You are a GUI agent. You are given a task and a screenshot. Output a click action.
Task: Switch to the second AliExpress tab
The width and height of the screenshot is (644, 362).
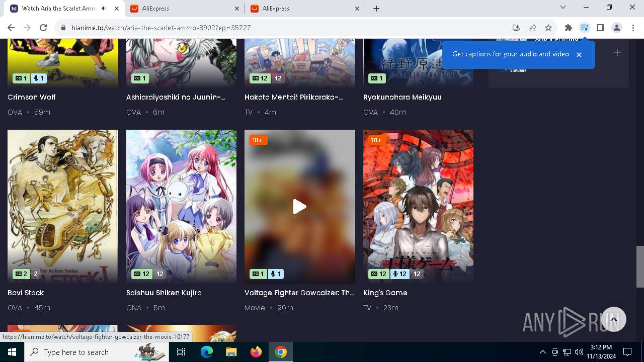click(x=305, y=9)
